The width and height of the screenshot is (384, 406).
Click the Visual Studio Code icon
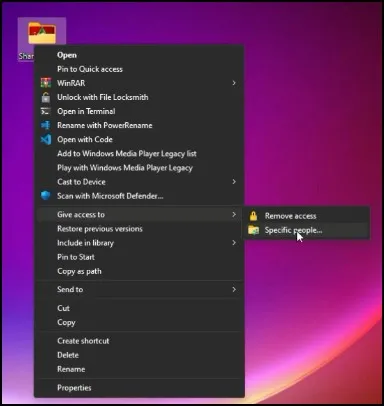[x=46, y=139]
